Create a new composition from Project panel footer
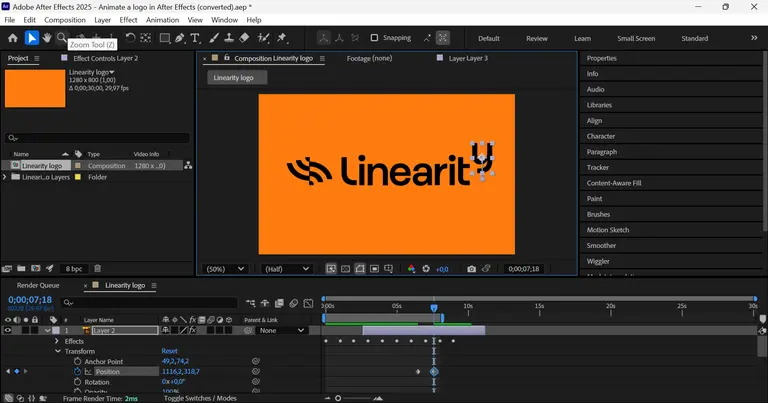This screenshot has width=768, height=403. click(36, 268)
